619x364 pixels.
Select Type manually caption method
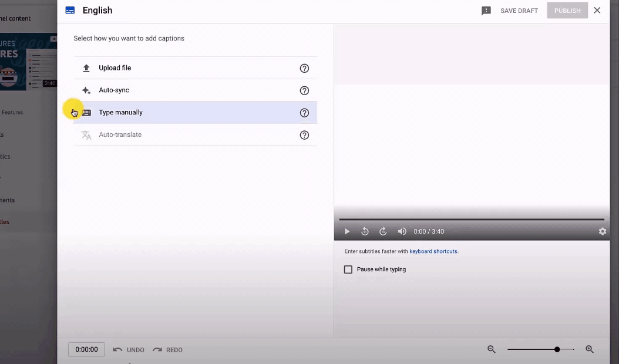pos(195,113)
